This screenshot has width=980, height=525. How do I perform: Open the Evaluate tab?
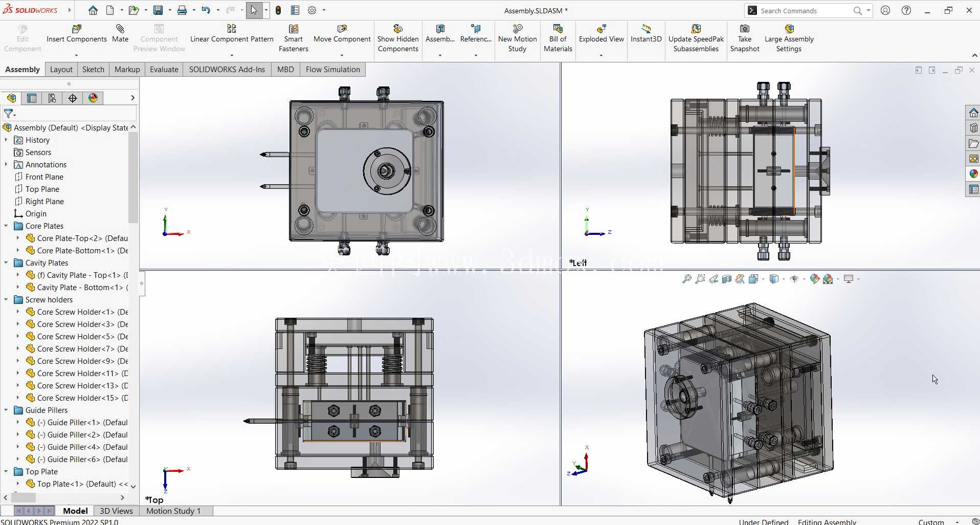164,70
